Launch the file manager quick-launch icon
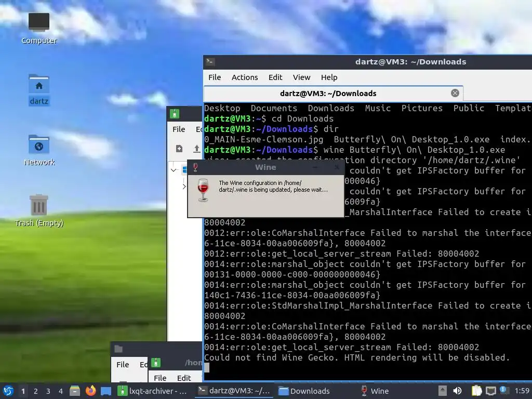 tap(75, 391)
